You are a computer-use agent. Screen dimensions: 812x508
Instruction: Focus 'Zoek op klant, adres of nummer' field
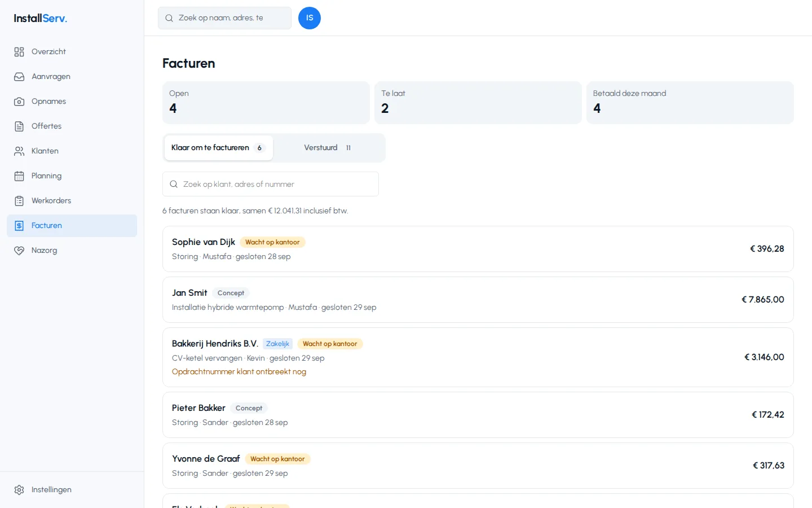(271, 184)
